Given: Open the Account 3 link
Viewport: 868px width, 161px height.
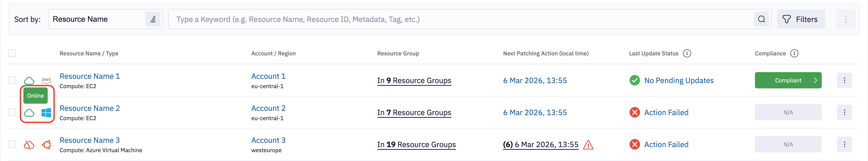Looking at the screenshot, I should point(268,140).
